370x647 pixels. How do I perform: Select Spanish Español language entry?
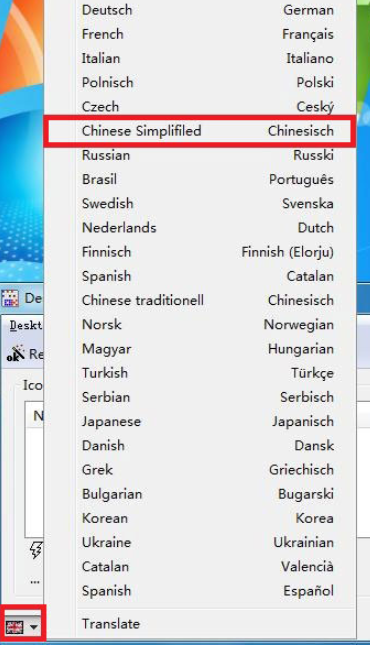pyautogui.click(x=200, y=591)
